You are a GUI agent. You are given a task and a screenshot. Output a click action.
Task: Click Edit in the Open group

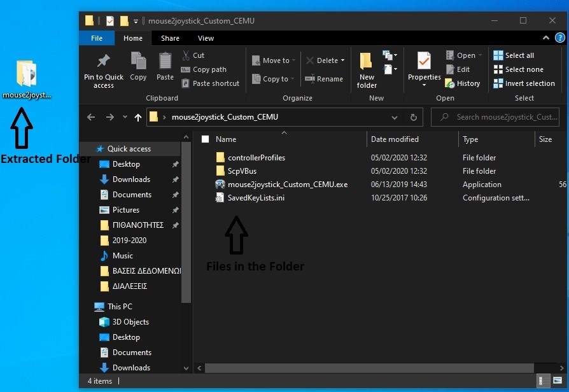coord(458,69)
